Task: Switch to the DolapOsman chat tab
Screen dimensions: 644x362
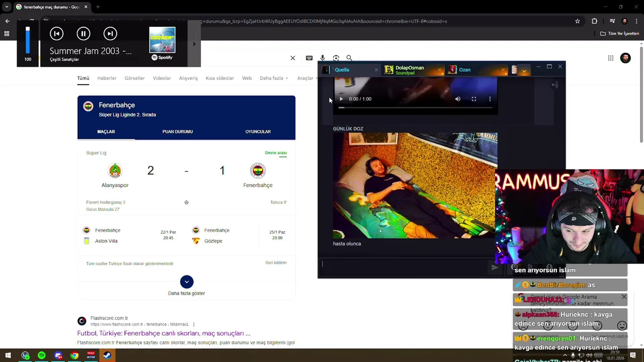Action: click(410, 70)
